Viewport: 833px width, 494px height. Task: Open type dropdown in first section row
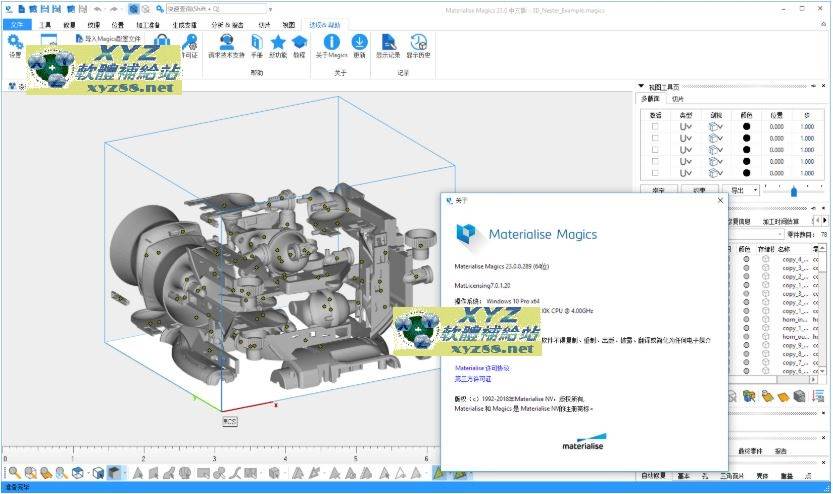tap(686, 126)
